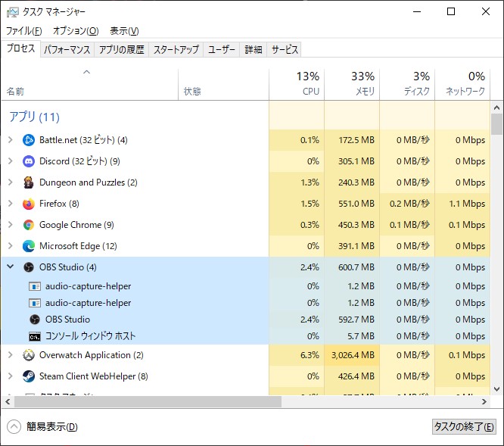Expand the Steam Client WebHelper group

click(11, 376)
